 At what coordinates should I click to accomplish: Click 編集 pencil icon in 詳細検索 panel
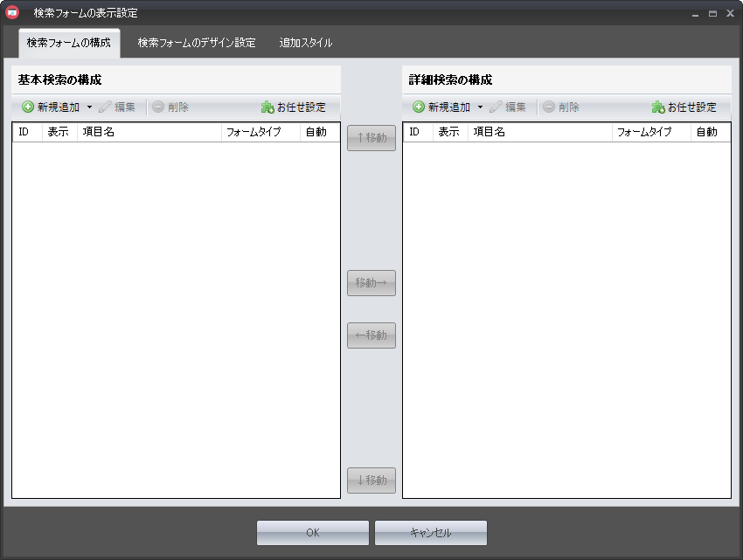[x=496, y=107]
